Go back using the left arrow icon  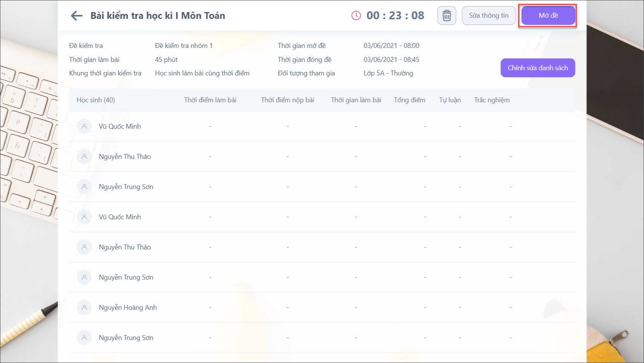(77, 15)
